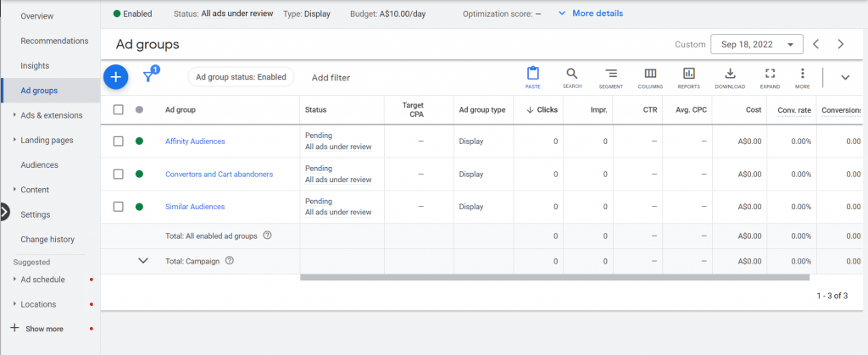This screenshot has width=868, height=355.
Task: Expand More details campaign info
Action: coord(590,14)
